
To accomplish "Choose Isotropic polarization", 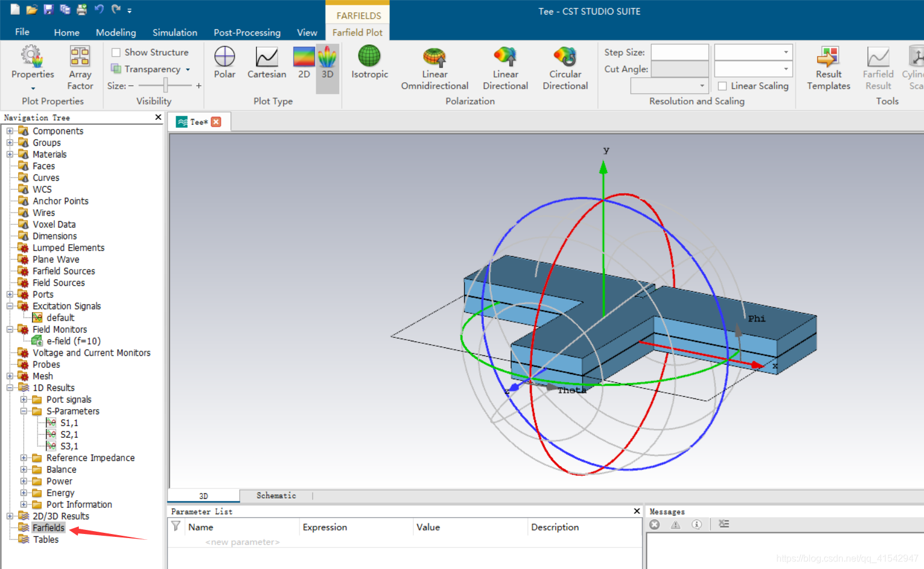I will pos(369,62).
